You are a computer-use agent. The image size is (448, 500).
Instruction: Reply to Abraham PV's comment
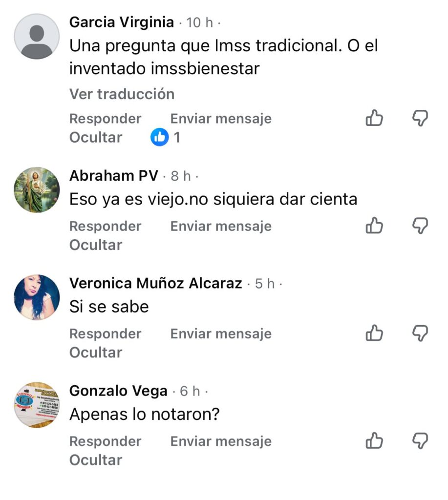[x=106, y=226]
